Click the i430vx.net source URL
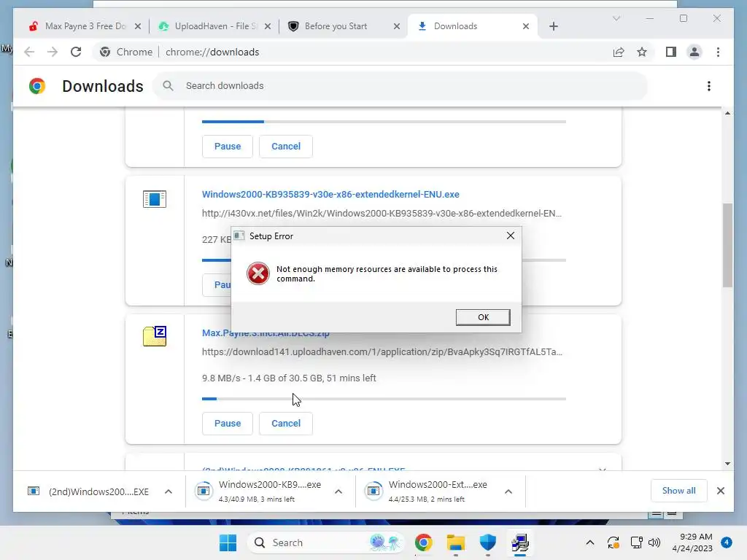The height and width of the screenshot is (560, 747). 382,214
